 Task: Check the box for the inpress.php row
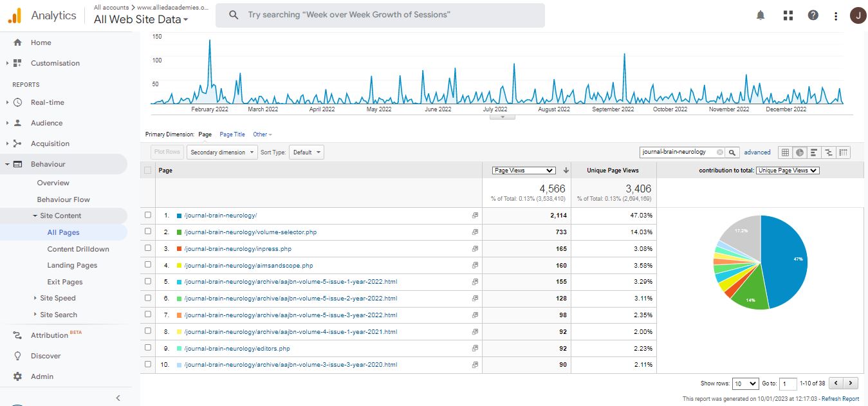tap(149, 248)
